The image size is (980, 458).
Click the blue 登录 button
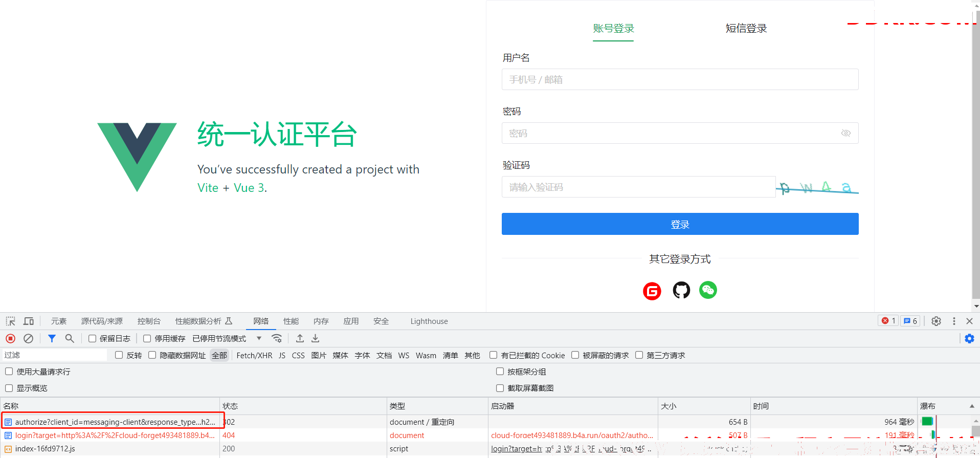(x=680, y=224)
